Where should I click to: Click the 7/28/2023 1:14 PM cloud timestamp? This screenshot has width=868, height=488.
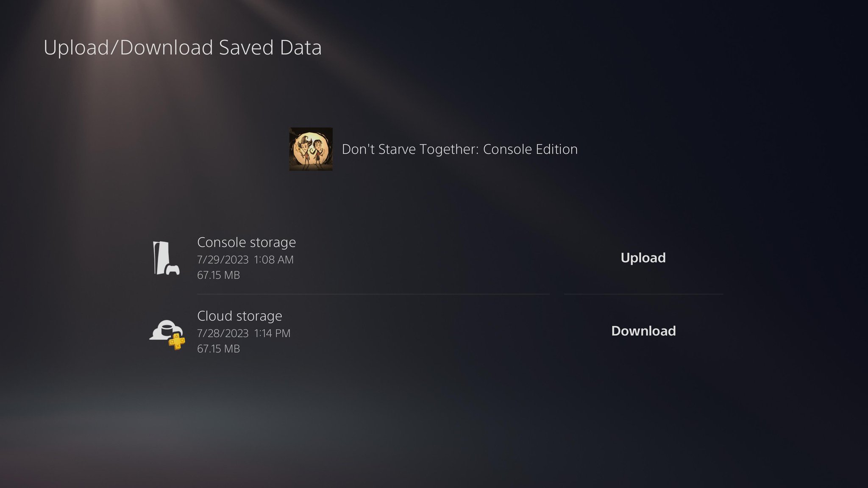[244, 333]
